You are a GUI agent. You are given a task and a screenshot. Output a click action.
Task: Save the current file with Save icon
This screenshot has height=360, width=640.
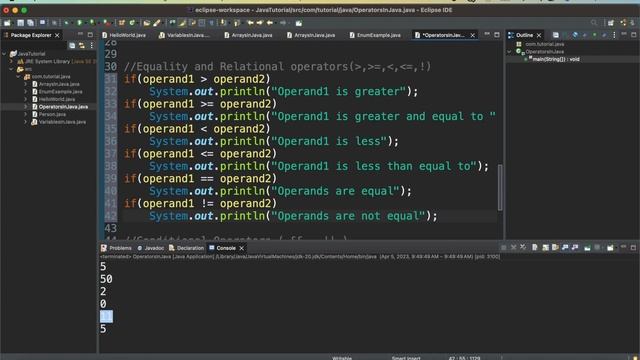20,23
